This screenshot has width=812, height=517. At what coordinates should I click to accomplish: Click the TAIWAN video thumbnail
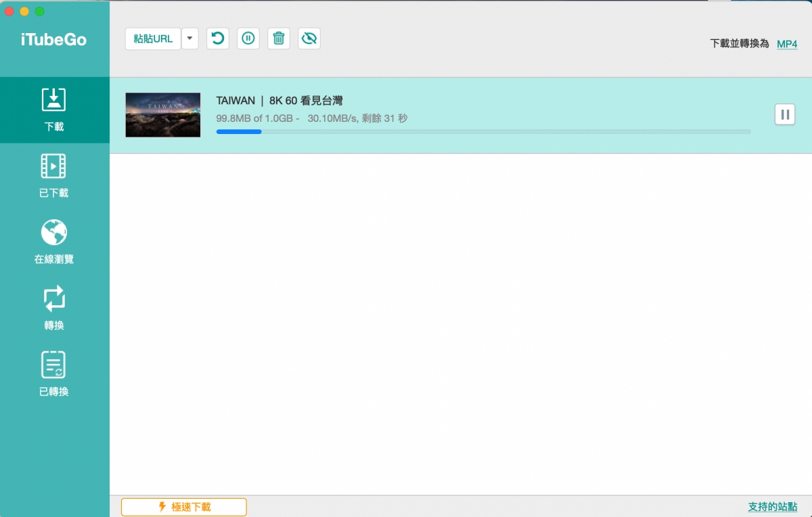pos(163,115)
